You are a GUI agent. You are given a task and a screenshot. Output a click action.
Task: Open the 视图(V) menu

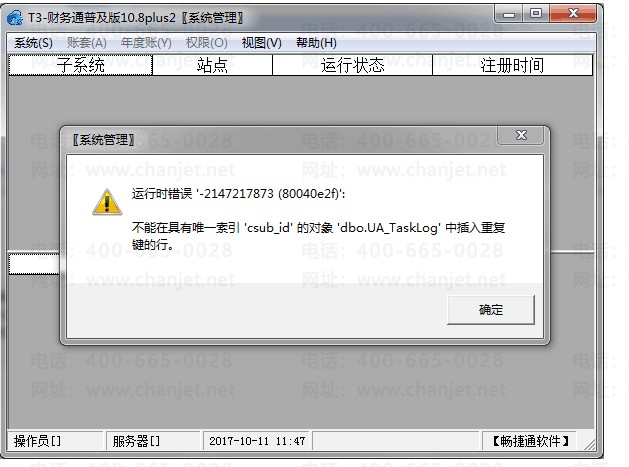point(262,43)
